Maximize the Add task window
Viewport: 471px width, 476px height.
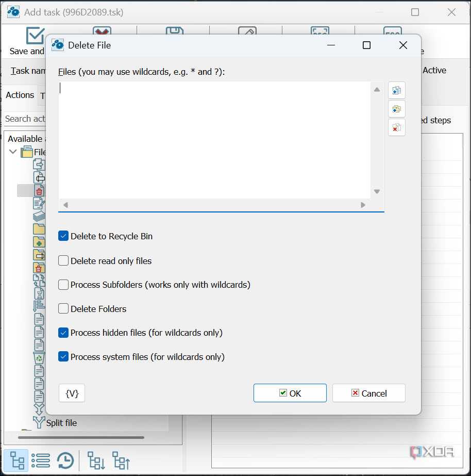coord(415,12)
